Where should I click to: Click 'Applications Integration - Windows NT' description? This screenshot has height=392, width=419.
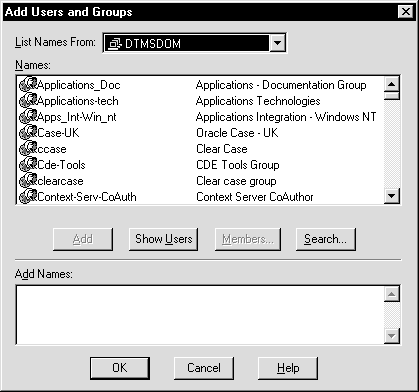(286, 117)
